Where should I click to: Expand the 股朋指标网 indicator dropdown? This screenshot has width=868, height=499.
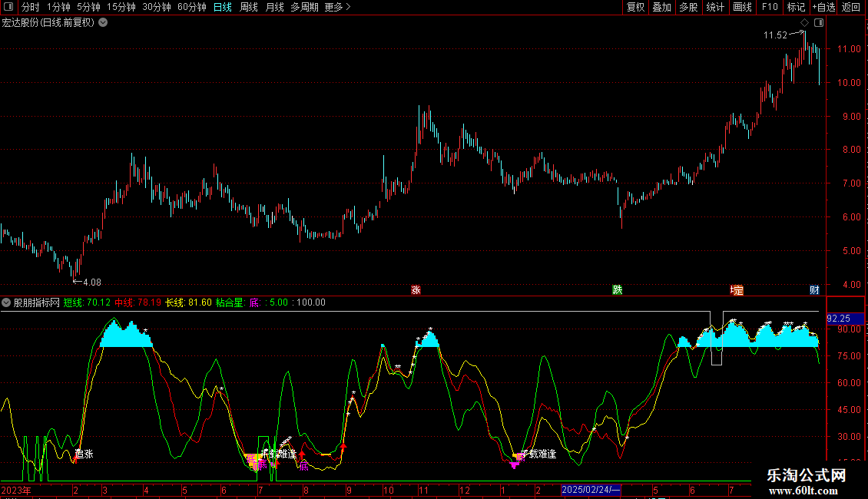tap(7, 302)
